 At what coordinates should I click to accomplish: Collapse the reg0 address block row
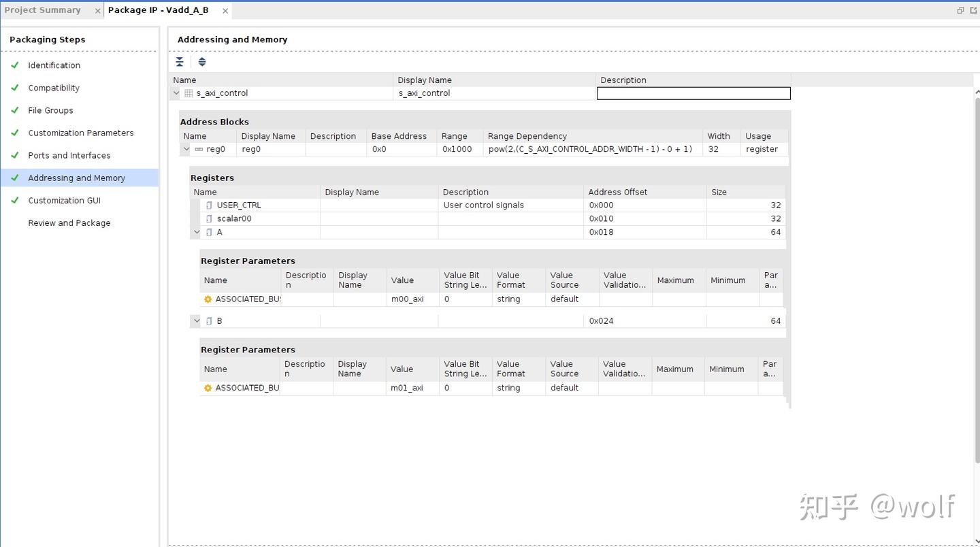186,149
